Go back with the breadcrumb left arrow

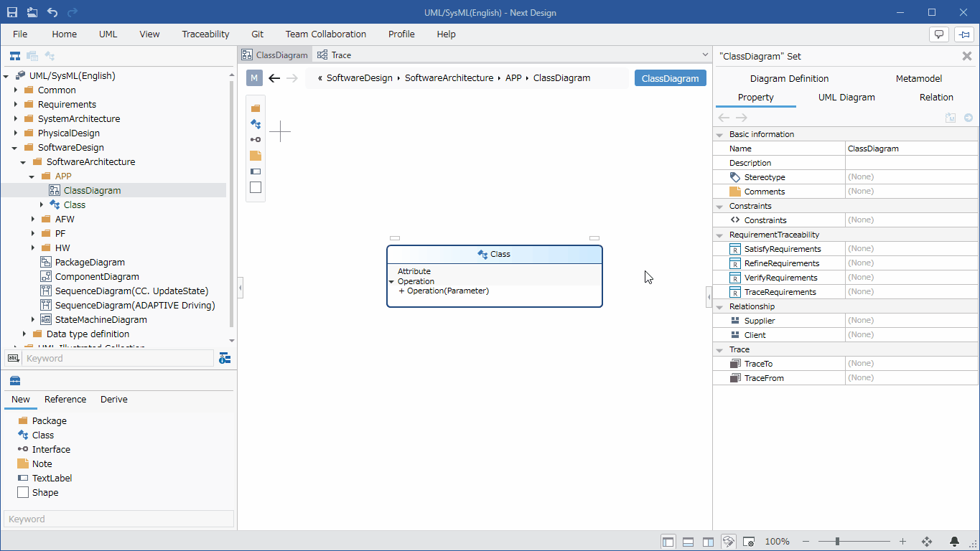click(x=274, y=78)
